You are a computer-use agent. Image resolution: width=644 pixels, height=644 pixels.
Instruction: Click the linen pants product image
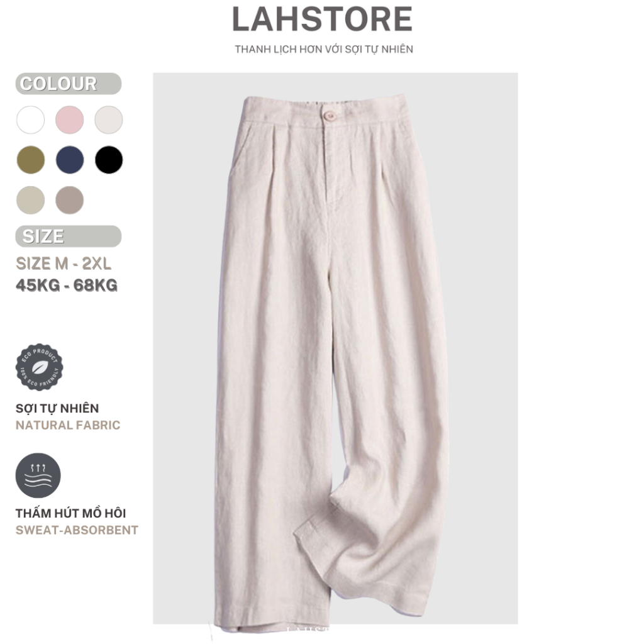(x=335, y=348)
